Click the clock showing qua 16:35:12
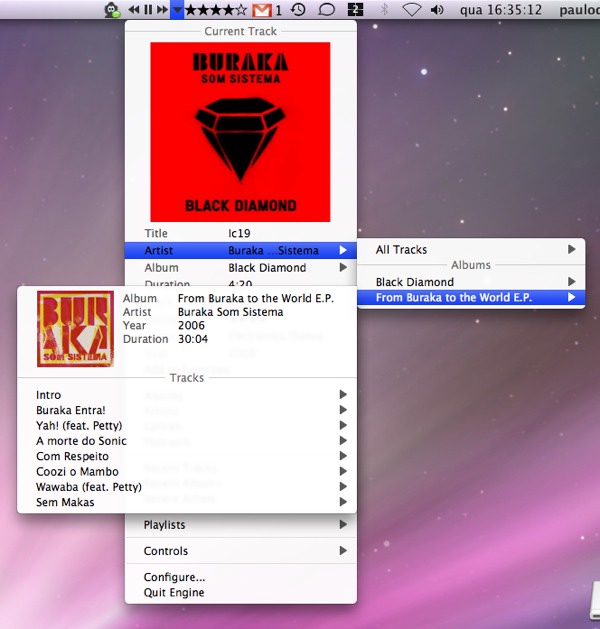Screen dimensions: 600x629 501,9
